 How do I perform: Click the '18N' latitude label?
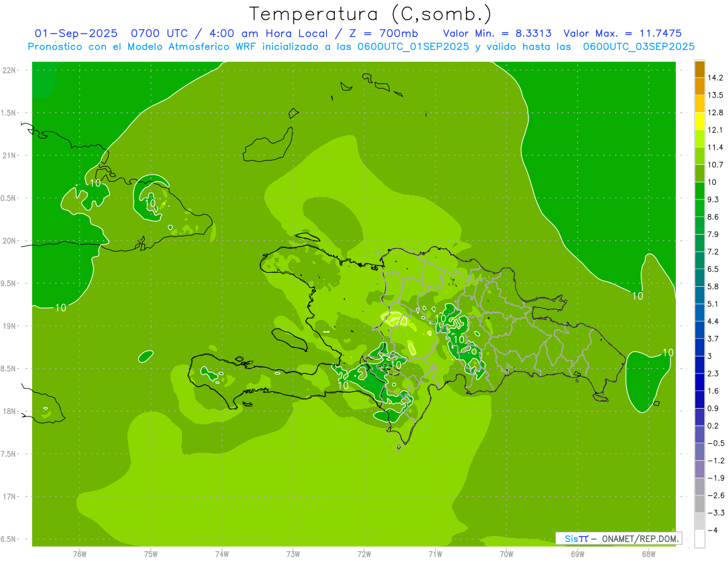click(x=9, y=412)
